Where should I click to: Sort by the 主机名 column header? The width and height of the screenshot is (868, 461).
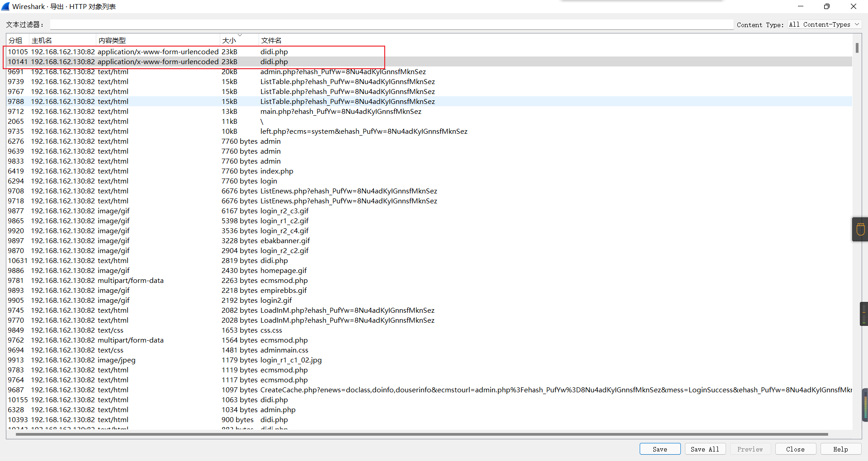tap(62, 40)
